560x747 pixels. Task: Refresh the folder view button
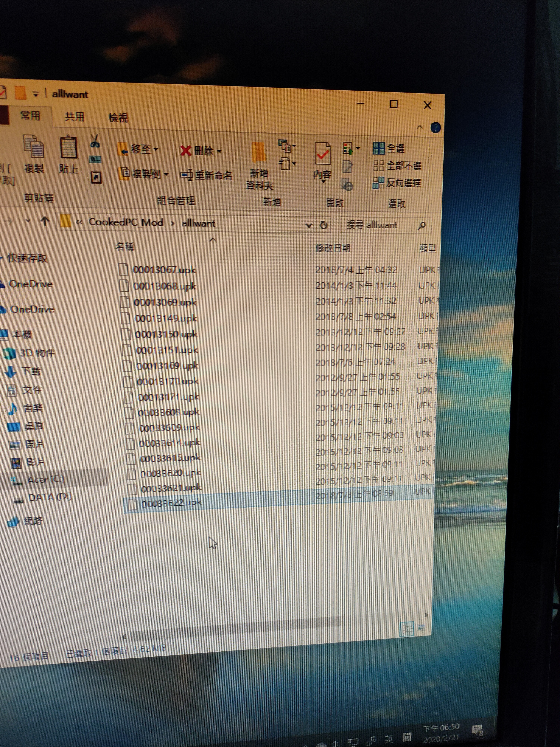click(x=323, y=225)
